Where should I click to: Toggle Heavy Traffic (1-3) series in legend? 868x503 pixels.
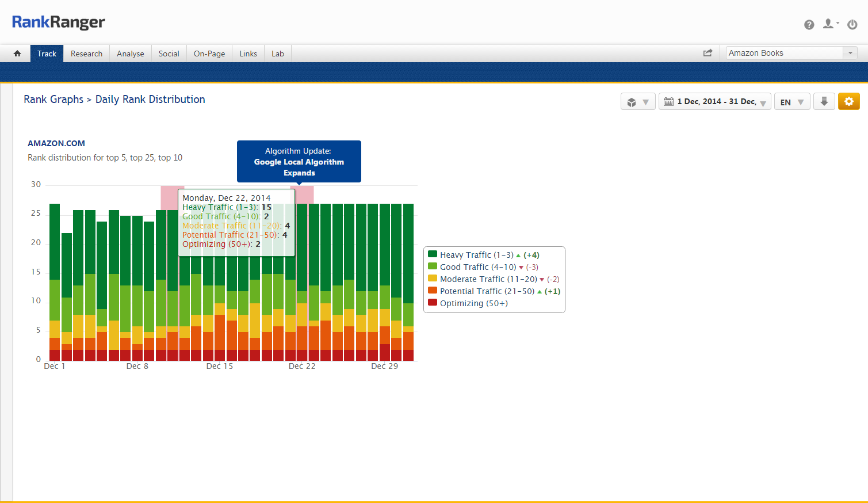(x=476, y=255)
